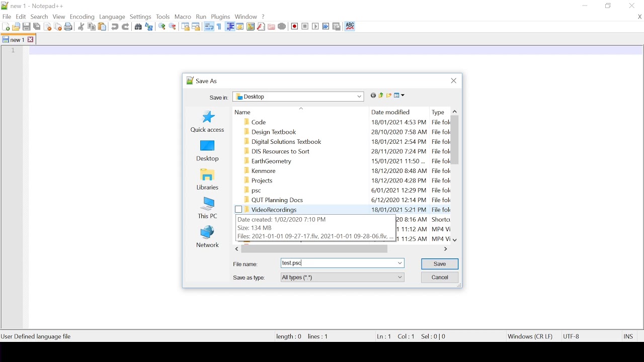Click the Close All toolbar icon

[x=58, y=27]
